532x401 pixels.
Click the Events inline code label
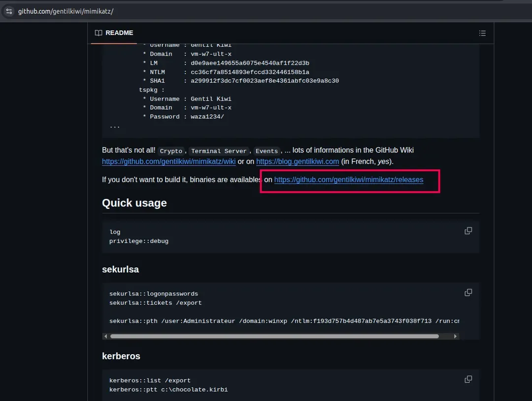(266, 151)
